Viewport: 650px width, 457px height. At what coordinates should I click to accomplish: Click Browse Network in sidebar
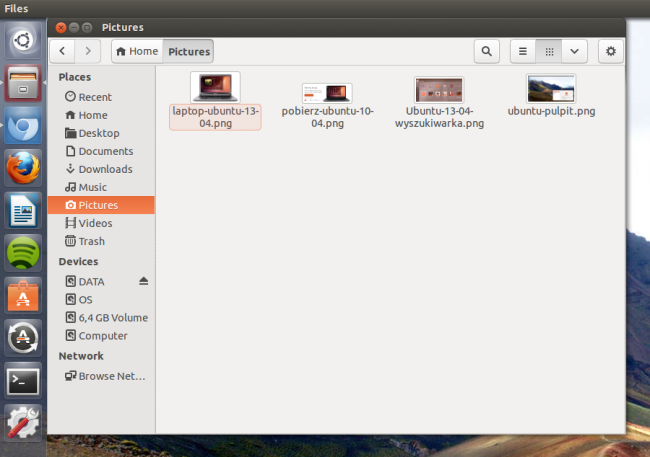pos(101,376)
